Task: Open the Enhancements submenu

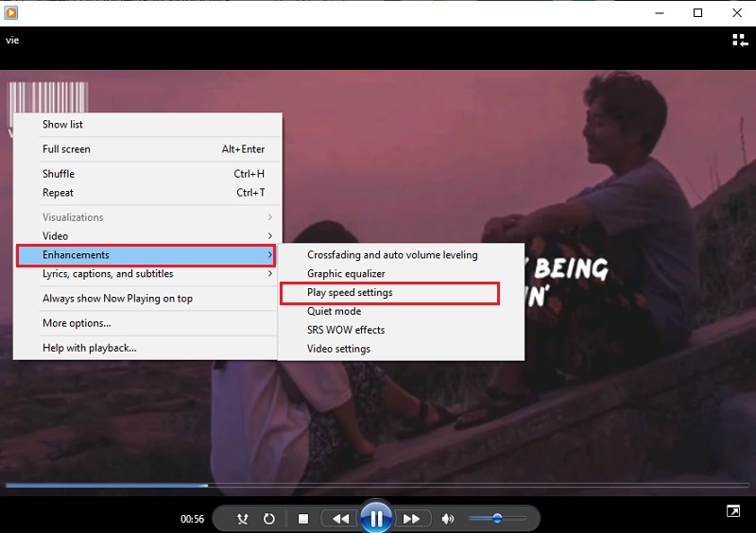Action: click(x=146, y=255)
